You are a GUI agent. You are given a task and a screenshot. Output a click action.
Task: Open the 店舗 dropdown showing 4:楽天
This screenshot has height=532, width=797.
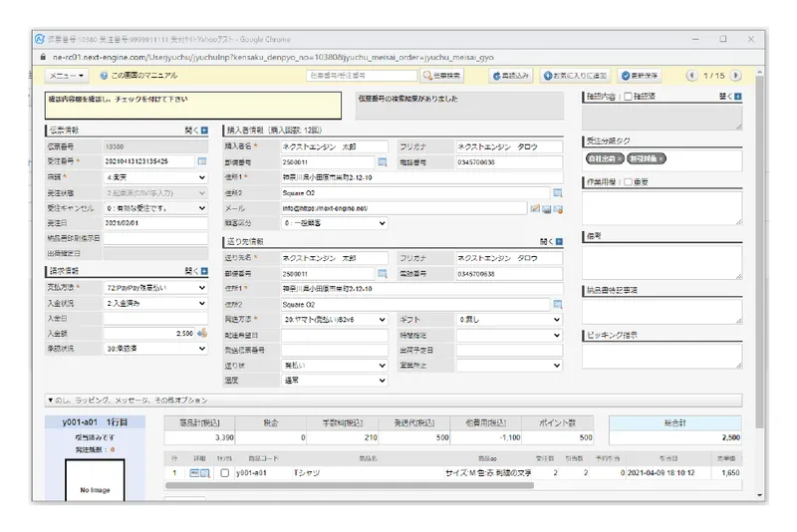pos(155,178)
